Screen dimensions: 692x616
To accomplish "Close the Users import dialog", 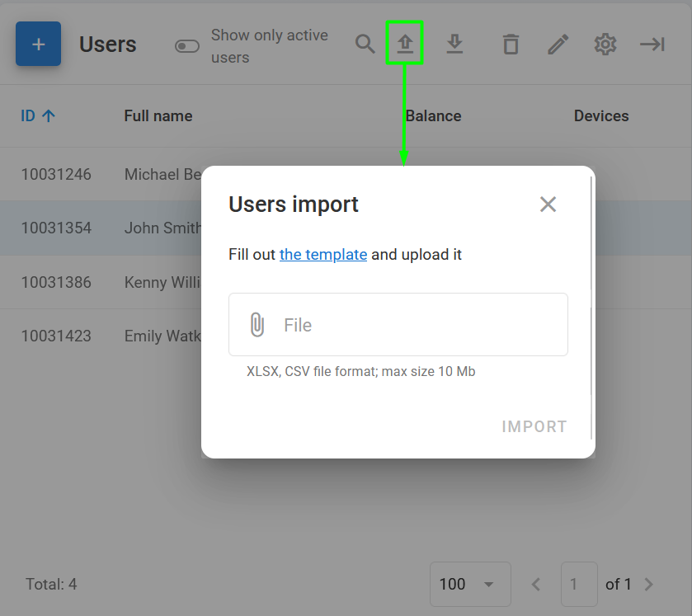I will pos(548,204).
